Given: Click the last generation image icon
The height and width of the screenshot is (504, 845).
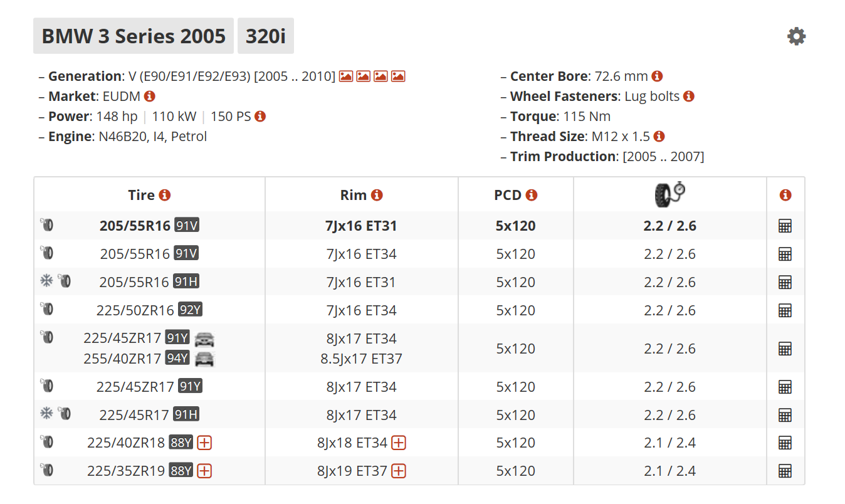Looking at the screenshot, I should coord(398,76).
